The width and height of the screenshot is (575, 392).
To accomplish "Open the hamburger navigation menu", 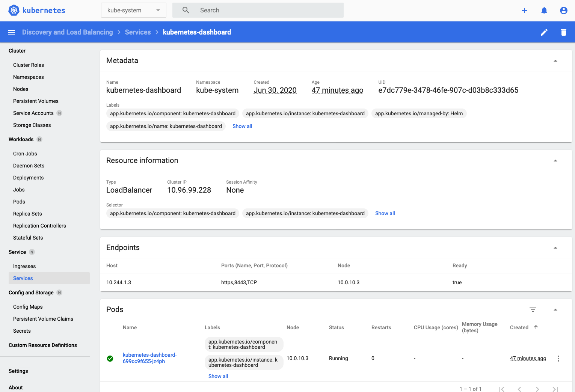I will coord(12,32).
